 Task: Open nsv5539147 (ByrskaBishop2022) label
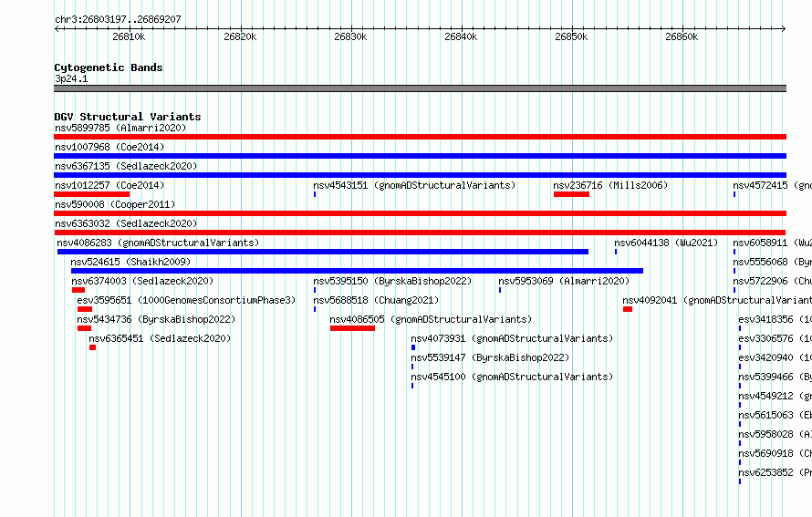(490, 357)
